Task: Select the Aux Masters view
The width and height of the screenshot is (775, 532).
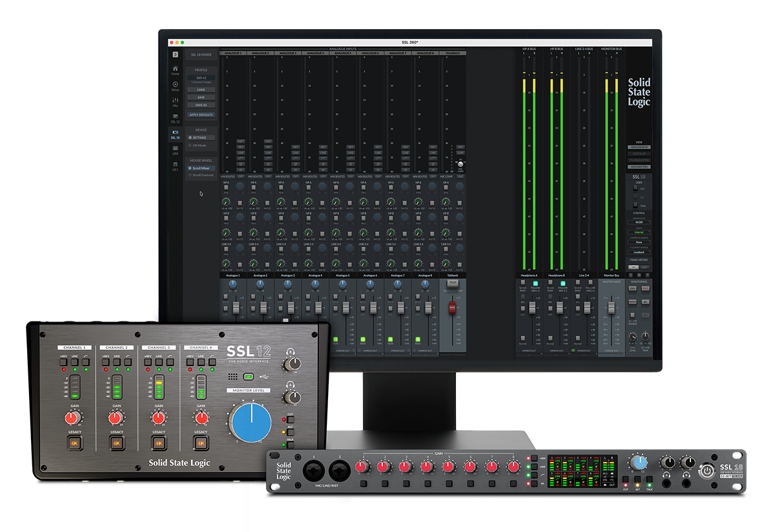Action: (639, 167)
